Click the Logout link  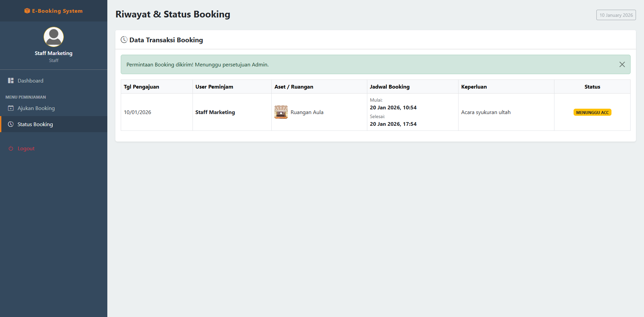pos(26,148)
